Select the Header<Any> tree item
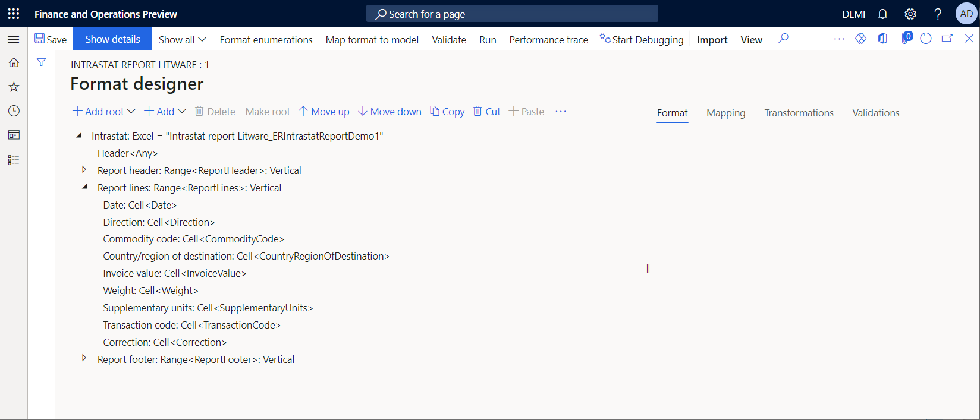Screen dimensions: 980x420 tap(128, 153)
